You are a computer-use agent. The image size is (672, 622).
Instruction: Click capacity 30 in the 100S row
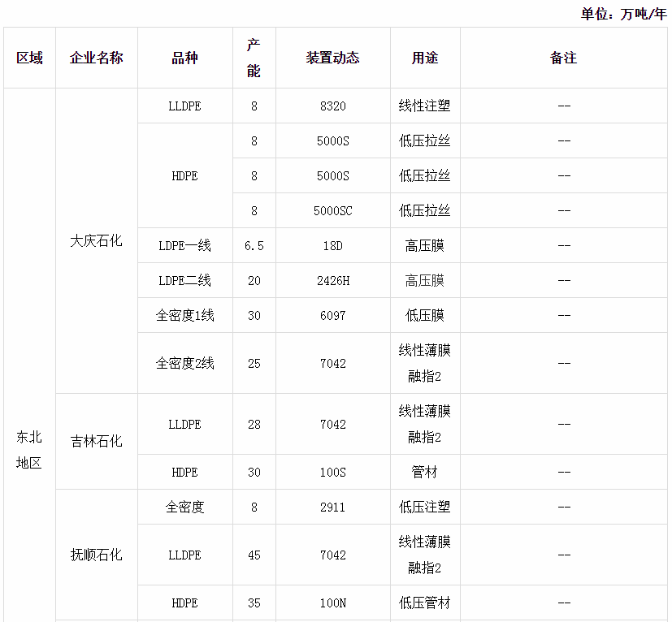pos(254,472)
